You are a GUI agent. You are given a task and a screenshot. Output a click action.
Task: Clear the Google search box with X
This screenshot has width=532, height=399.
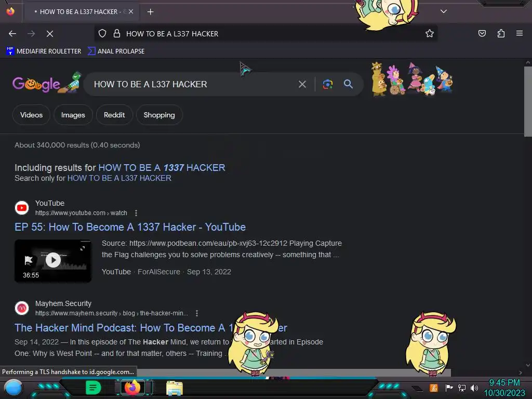[x=302, y=84]
